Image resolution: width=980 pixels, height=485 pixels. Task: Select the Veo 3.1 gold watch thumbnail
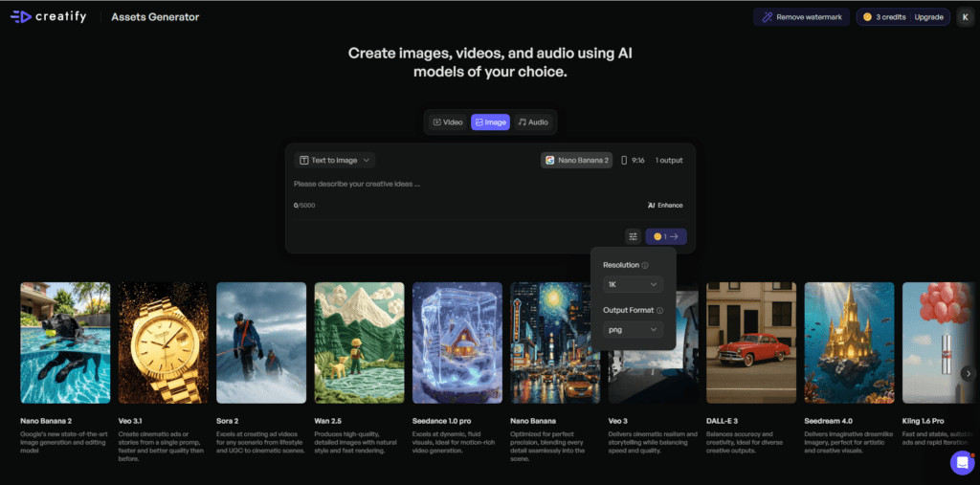[163, 342]
